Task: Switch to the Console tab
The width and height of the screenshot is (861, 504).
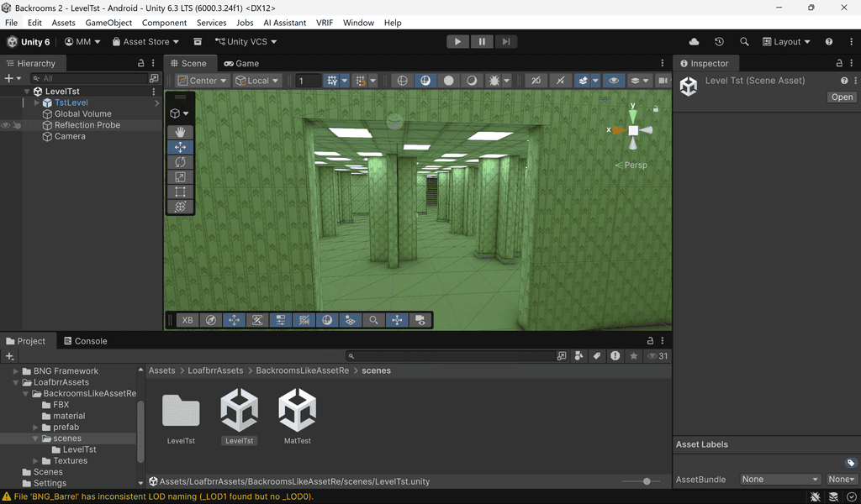Action: click(86, 340)
